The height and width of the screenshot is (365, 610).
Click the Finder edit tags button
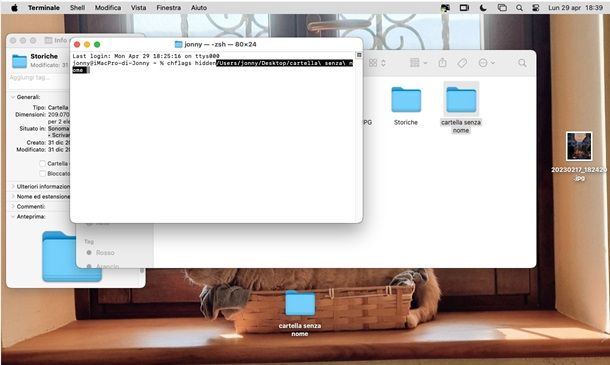(x=462, y=63)
